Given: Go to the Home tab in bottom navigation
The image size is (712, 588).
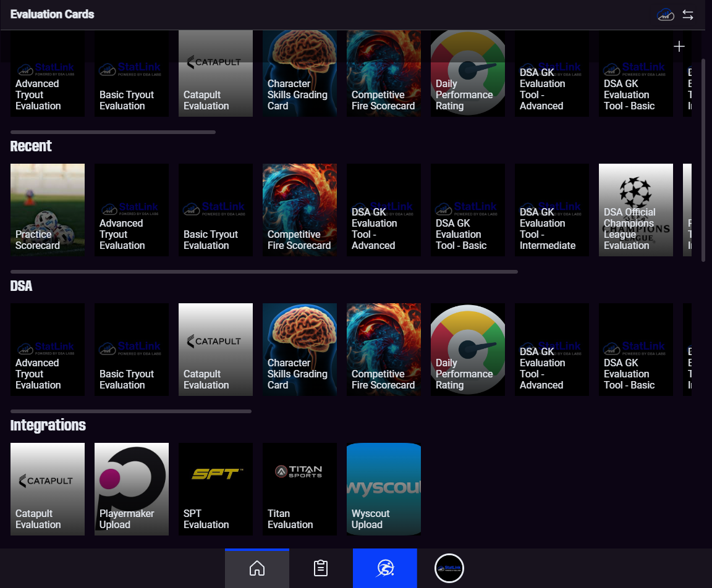Looking at the screenshot, I should pyautogui.click(x=257, y=568).
